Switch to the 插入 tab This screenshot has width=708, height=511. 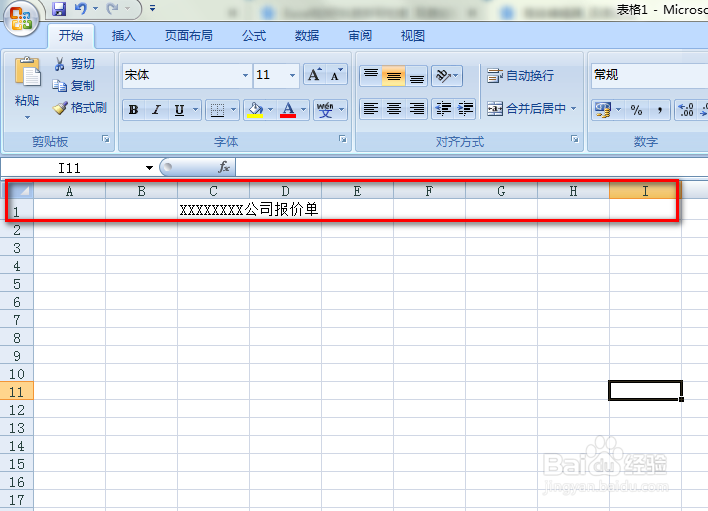124,36
